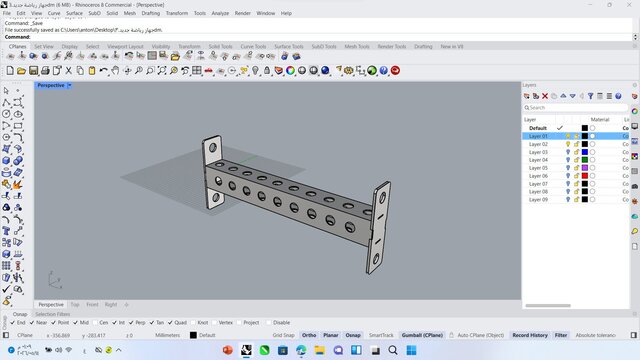640x360 pixels.
Task: Toggle the Near osnap checkbox
Action: (x=32, y=322)
